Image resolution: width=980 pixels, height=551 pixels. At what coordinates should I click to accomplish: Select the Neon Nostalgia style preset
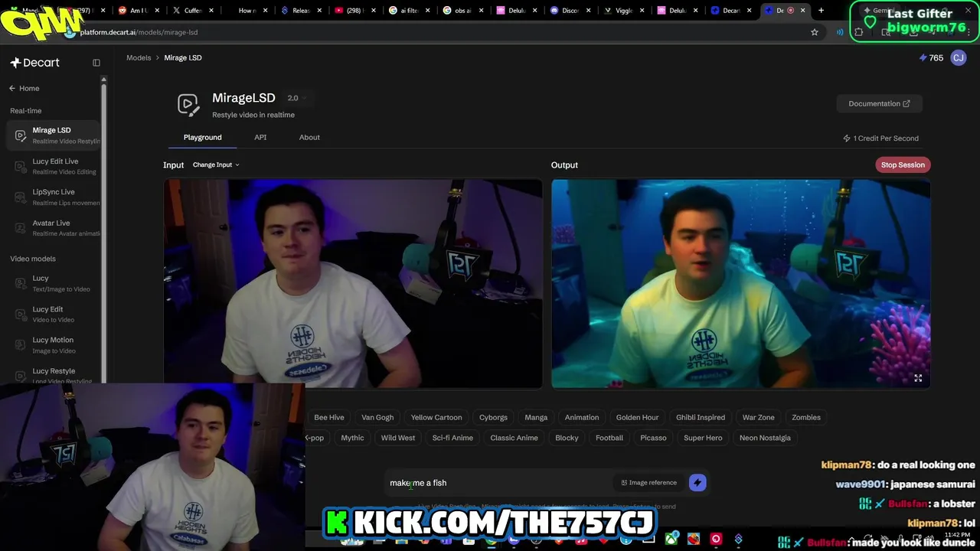pyautogui.click(x=765, y=438)
